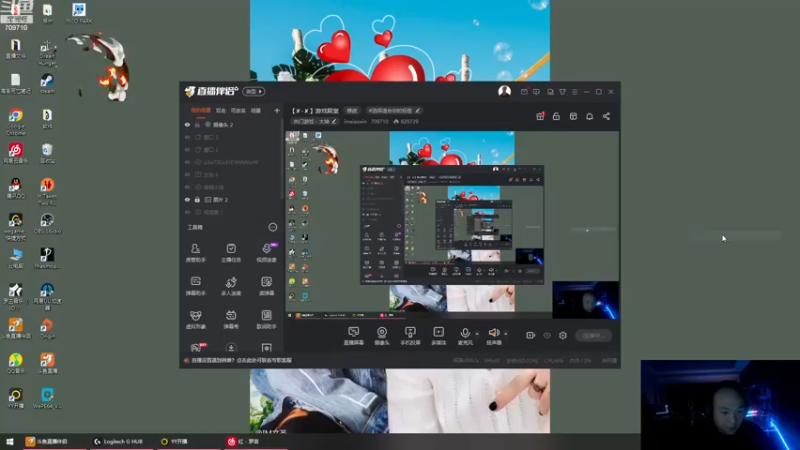This screenshot has width=800, height=450.
Task: Toggle the lock on 摄像头 2 layer
Action: 197,124
